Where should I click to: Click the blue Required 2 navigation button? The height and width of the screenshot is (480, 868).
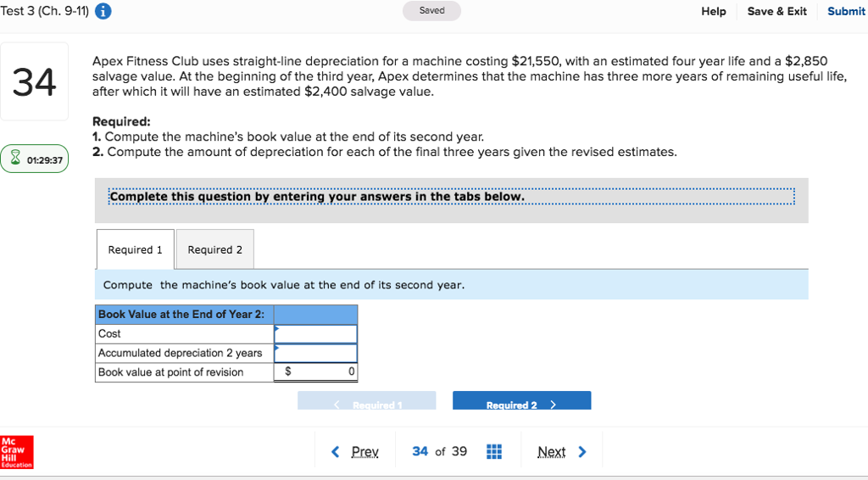pyautogui.click(x=521, y=402)
